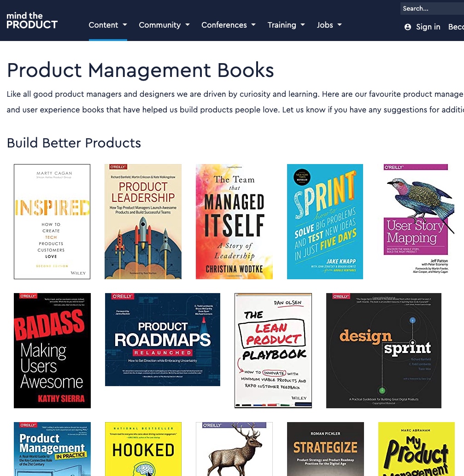Open The Team That Managed Itself book

[x=234, y=222]
